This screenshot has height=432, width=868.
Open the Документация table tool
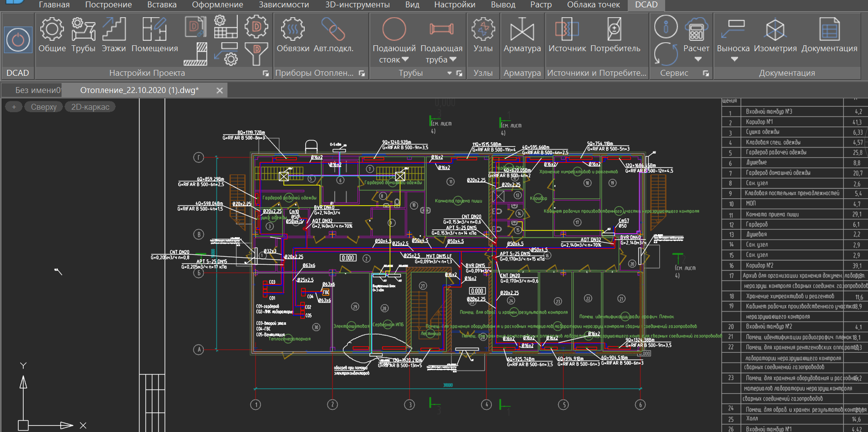pyautogui.click(x=829, y=34)
